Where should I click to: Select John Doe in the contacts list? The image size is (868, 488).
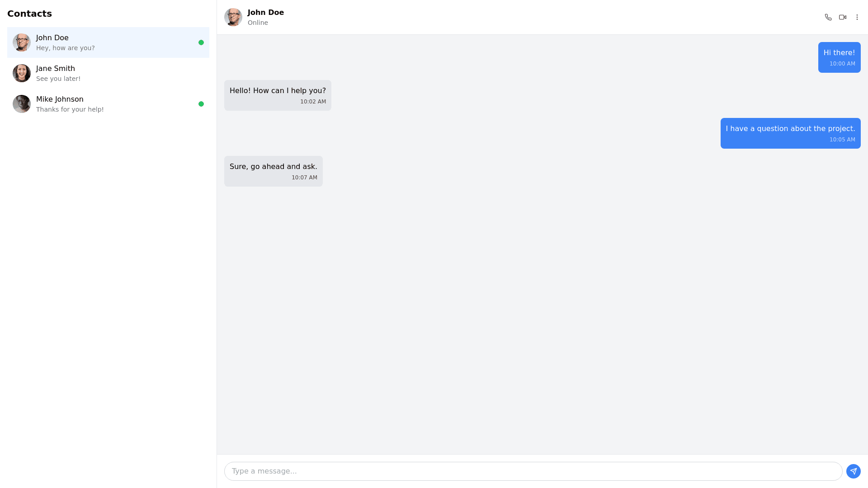(108, 42)
